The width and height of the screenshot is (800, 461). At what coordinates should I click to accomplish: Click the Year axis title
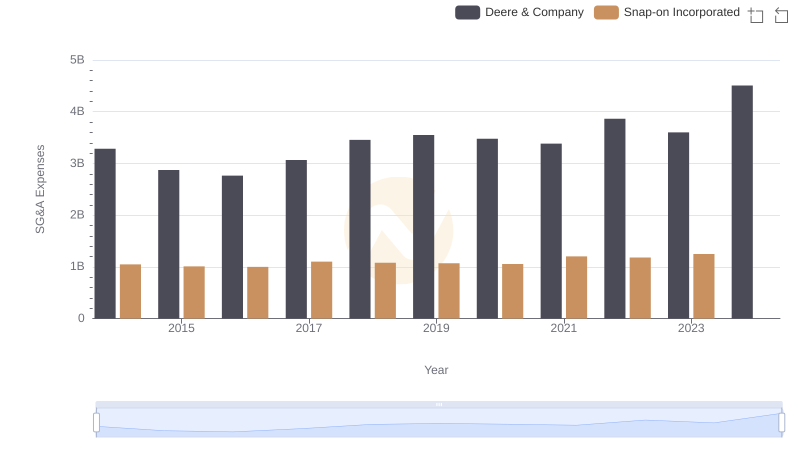tap(436, 370)
